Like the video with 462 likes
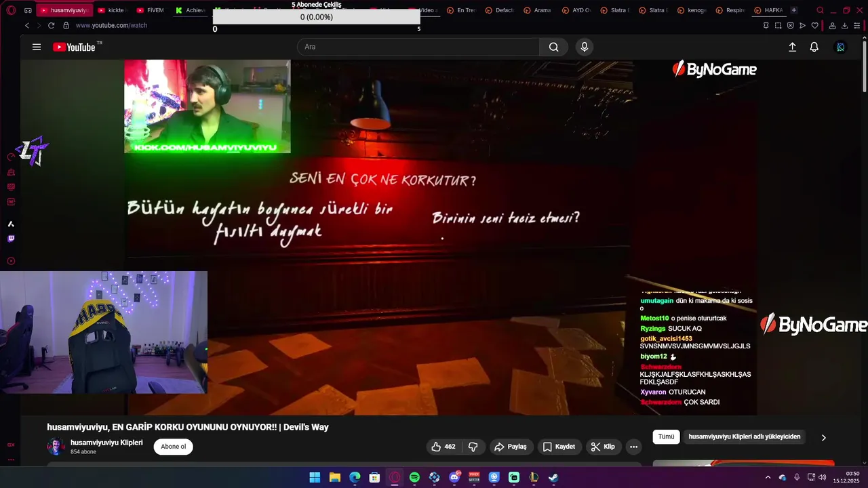 [443, 447]
